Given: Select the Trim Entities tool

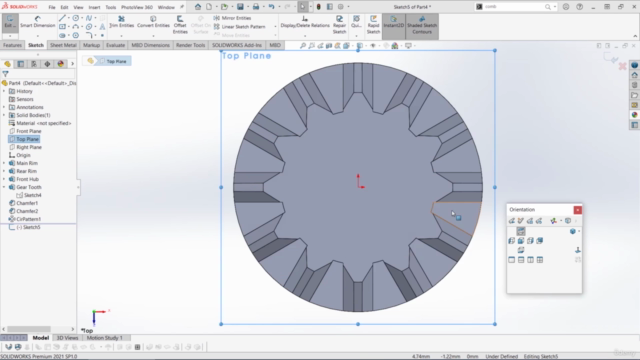Looking at the screenshot, I should click(x=121, y=22).
